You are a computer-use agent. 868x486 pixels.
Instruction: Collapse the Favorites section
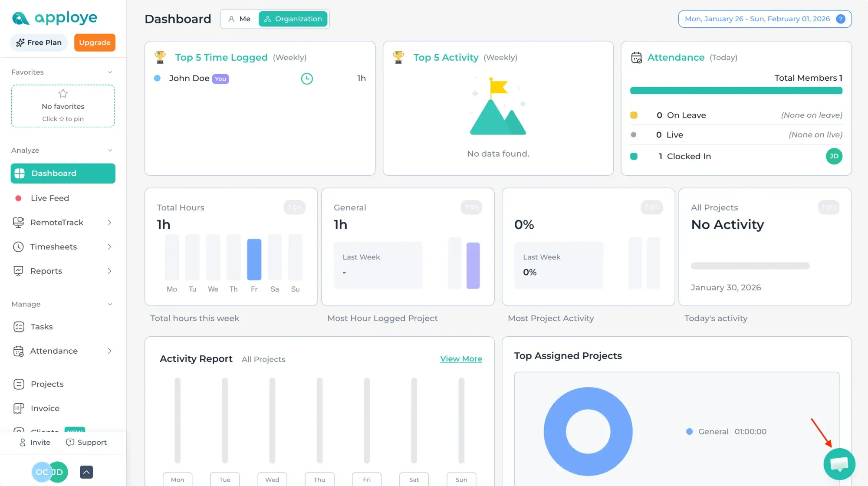tap(110, 72)
